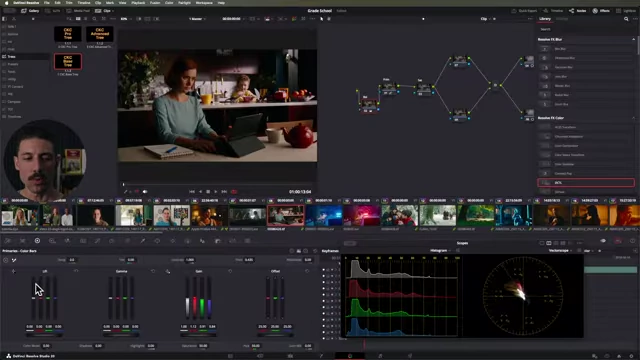Jump to first frame in viewer
640x360 pixels.
tap(192, 191)
